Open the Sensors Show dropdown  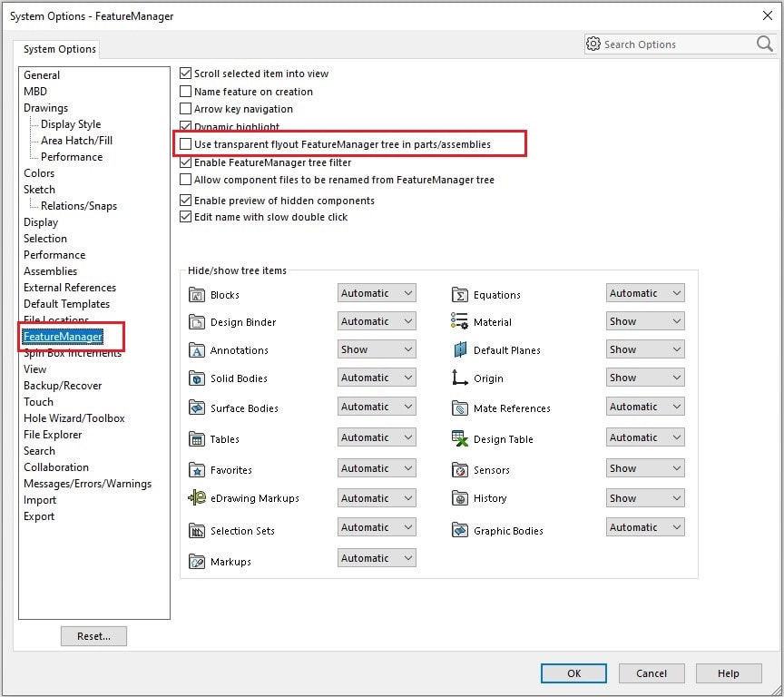pos(645,468)
